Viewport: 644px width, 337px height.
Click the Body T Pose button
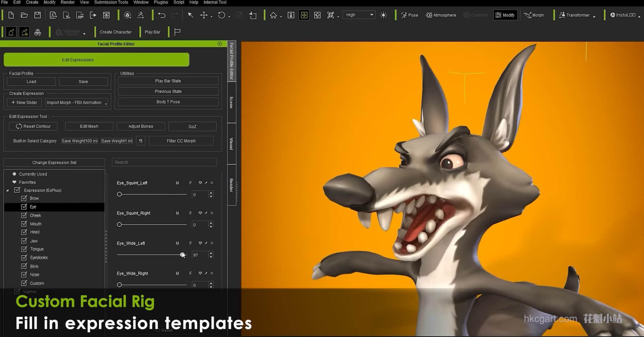pyautogui.click(x=168, y=102)
